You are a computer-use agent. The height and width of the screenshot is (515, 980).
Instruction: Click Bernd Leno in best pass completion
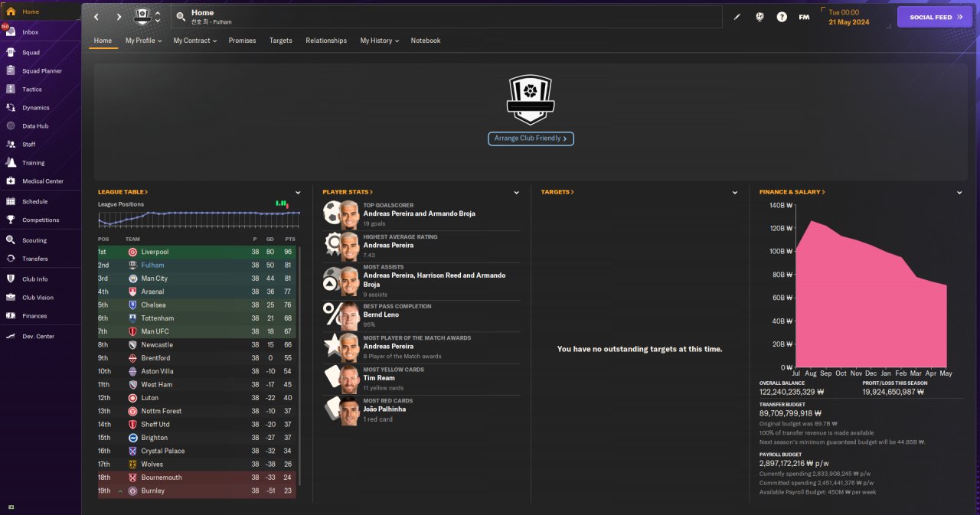[x=381, y=315]
